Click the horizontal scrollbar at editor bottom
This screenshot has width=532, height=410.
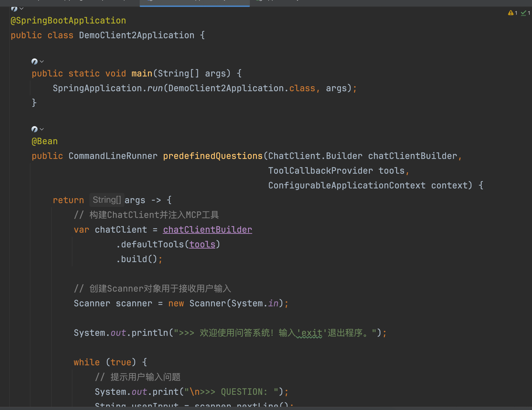(x=266, y=408)
